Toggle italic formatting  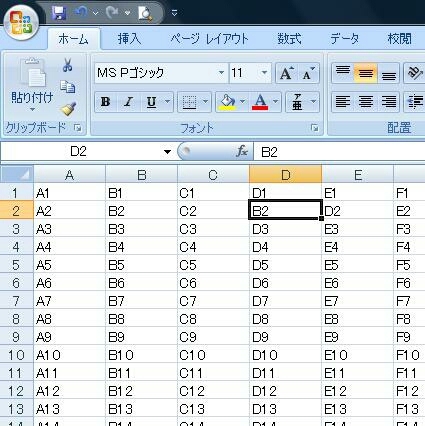point(128,102)
